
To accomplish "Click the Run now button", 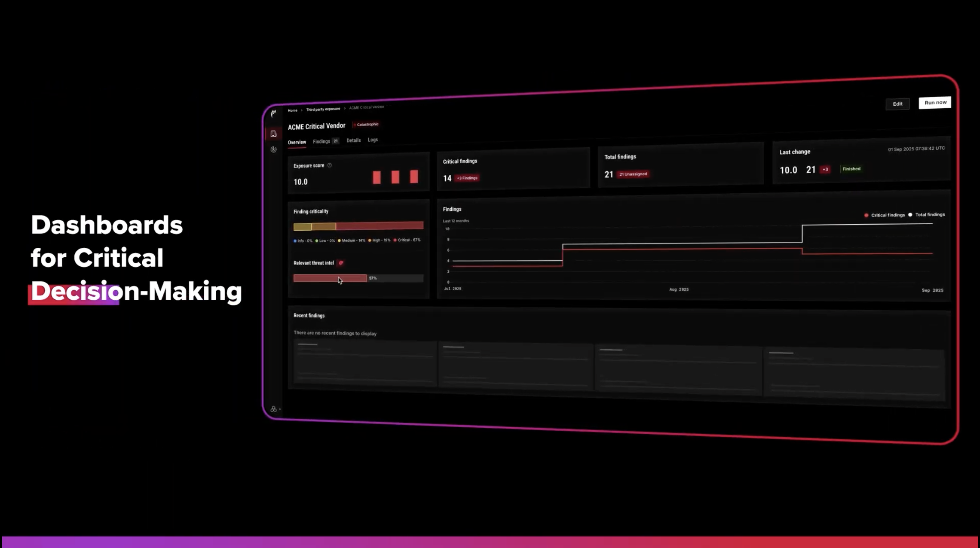I will [935, 103].
